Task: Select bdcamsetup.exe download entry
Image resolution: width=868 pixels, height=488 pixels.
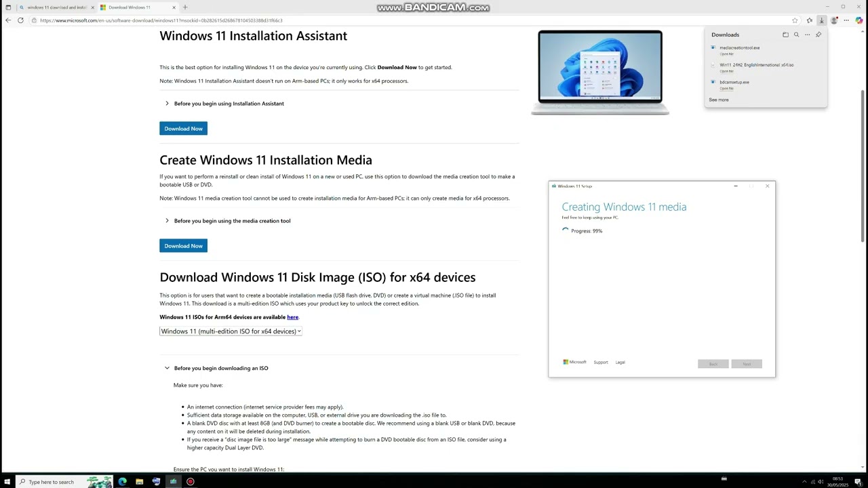Action: [734, 82]
